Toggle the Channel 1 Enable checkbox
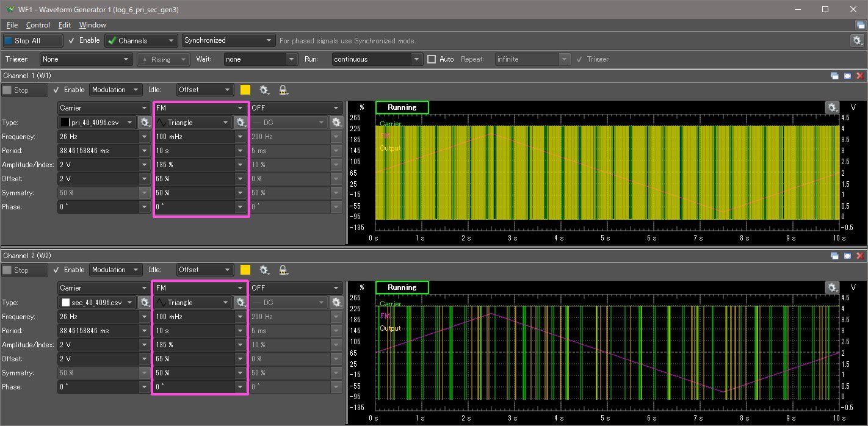The image size is (868, 426). pos(57,90)
